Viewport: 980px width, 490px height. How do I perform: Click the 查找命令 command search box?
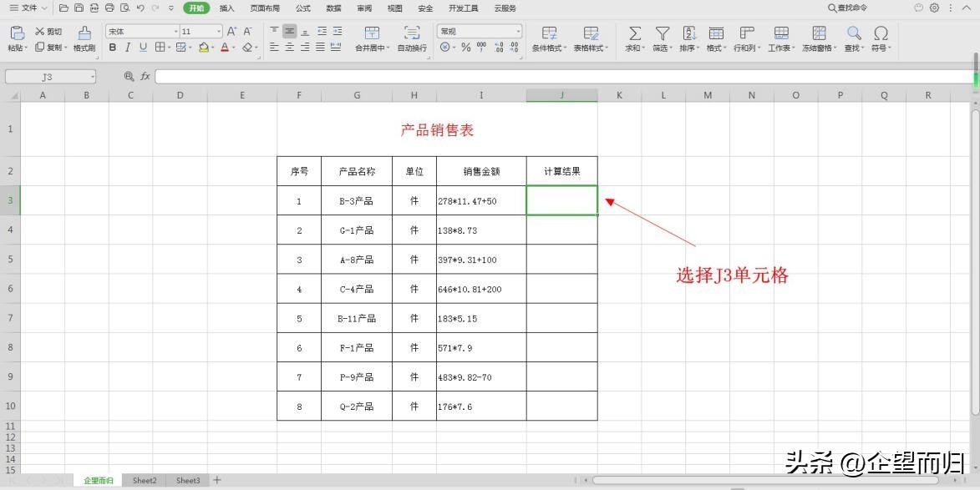click(847, 8)
